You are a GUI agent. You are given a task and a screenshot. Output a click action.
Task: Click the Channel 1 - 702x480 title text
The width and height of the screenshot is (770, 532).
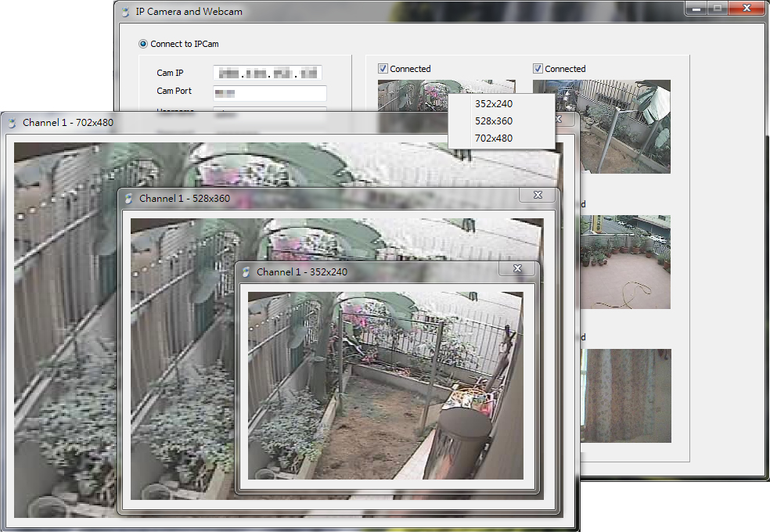pos(68,123)
